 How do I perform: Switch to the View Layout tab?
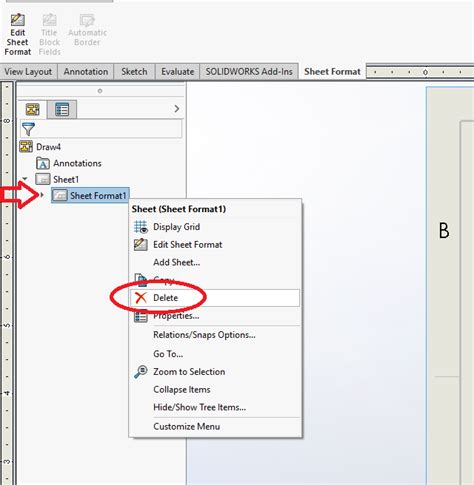point(28,72)
